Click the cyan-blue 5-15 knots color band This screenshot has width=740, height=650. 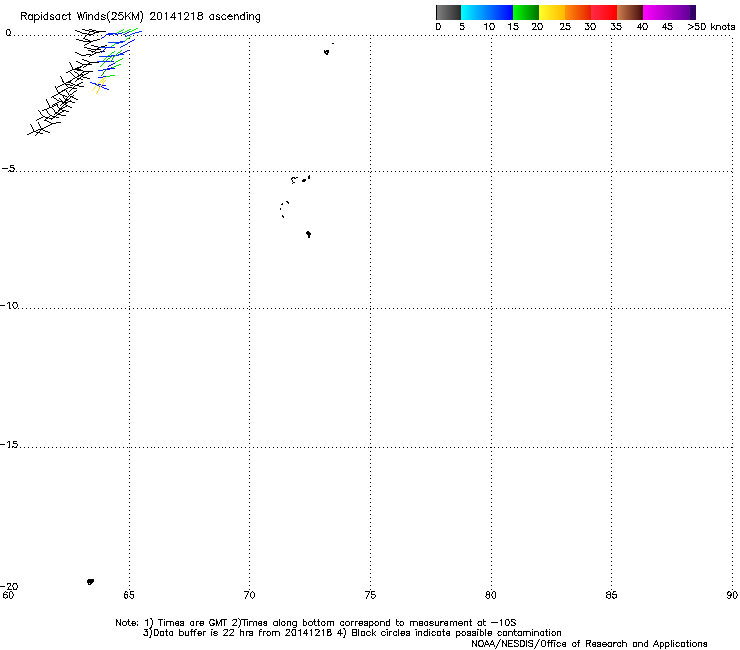[x=487, y=12]
